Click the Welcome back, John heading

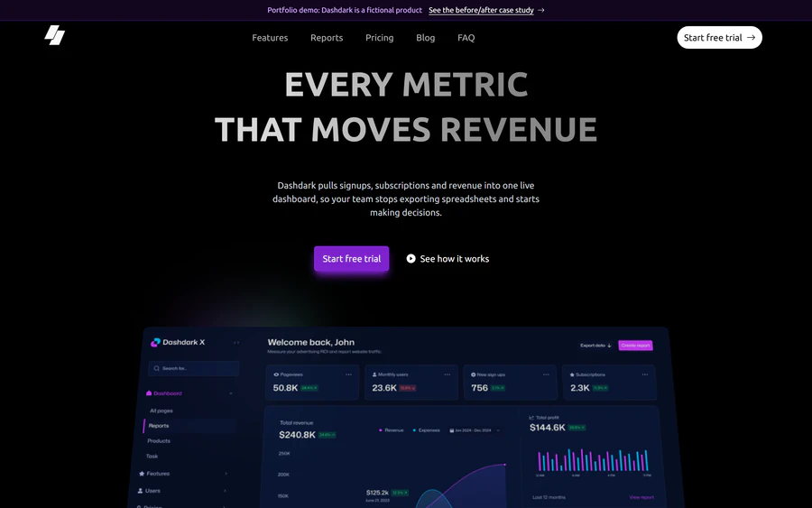tap(310, 342)
